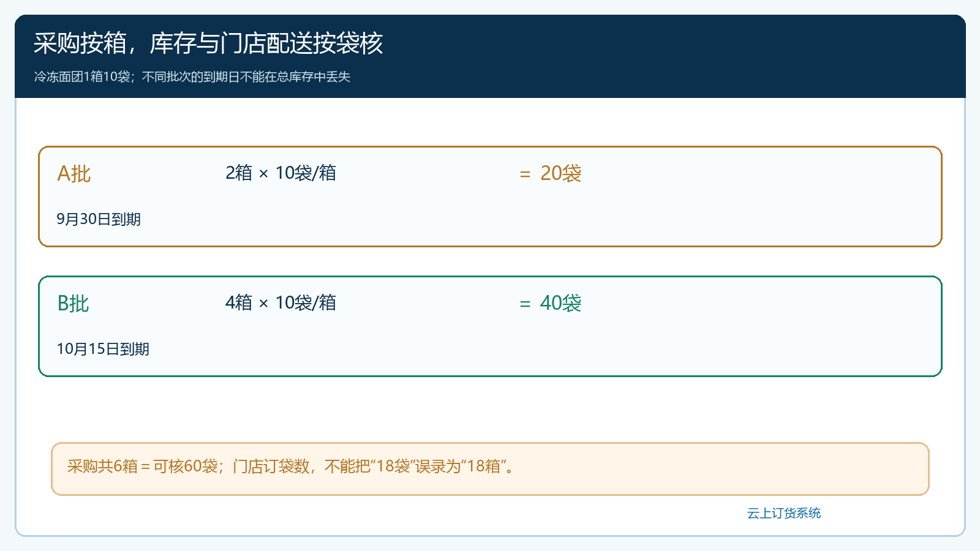The height and width of the screenshot is (551, 980).
Task: Click the '= 40袋' result
Action: [x=550, y=303]
